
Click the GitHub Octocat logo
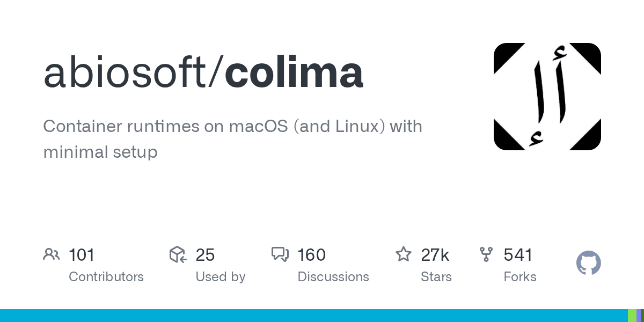[588, 264]
